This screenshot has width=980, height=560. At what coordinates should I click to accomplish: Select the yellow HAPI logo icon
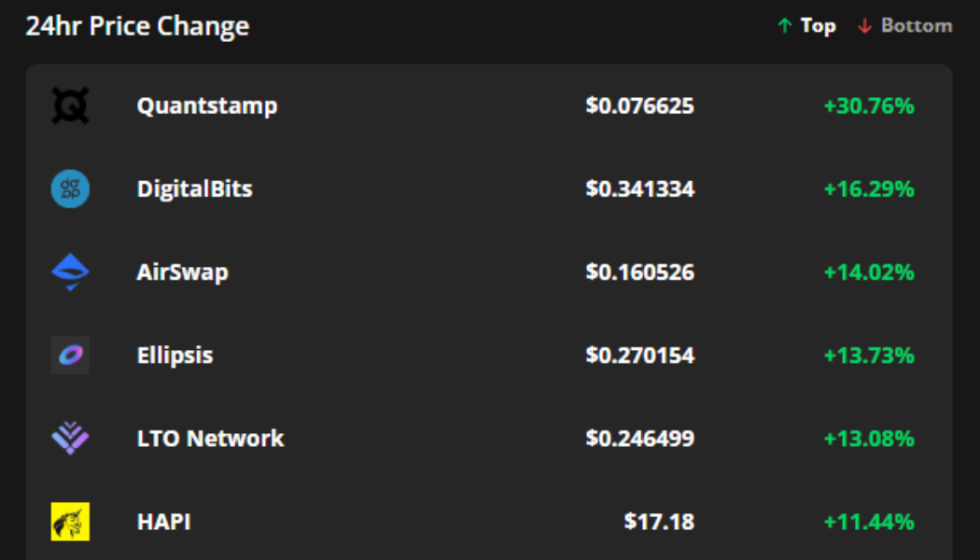coord(71,521)
